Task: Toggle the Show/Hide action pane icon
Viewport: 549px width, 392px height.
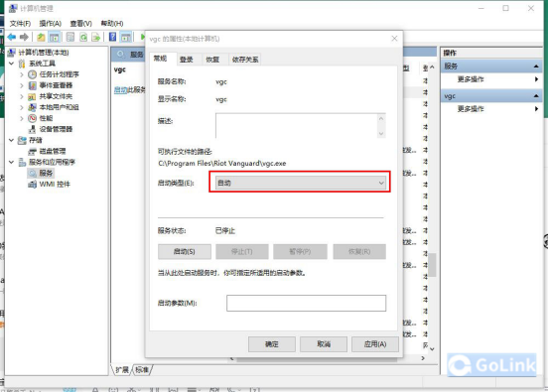Action: pos(126,37)
